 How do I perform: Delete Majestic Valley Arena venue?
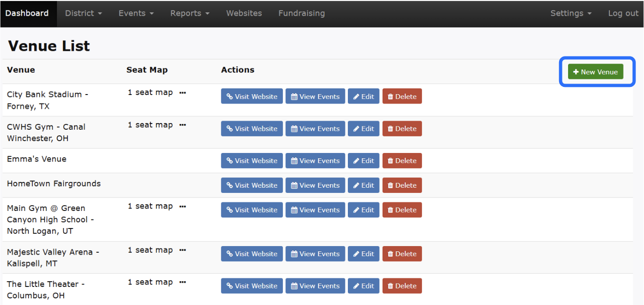point(402,254)
